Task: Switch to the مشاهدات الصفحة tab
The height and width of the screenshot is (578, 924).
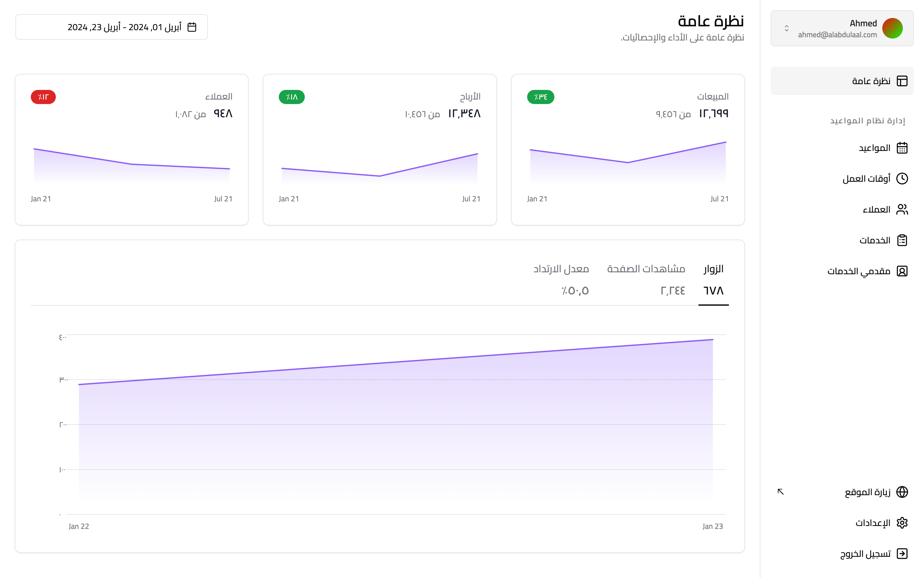Action: 646,280
